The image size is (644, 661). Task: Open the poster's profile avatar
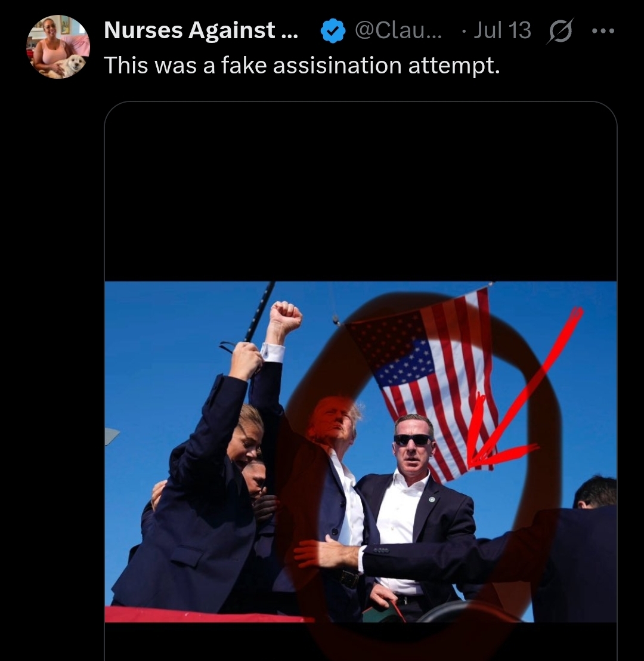tap(58, 47)
